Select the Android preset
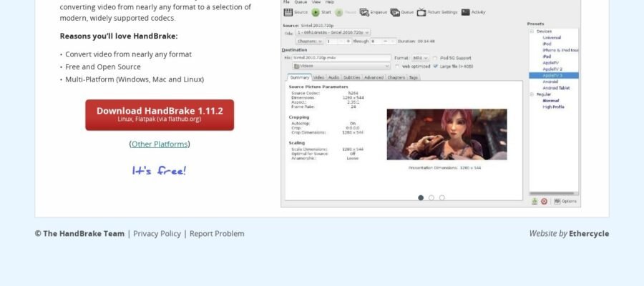Screen dimensions: 644x286 (x=550, y=82)
